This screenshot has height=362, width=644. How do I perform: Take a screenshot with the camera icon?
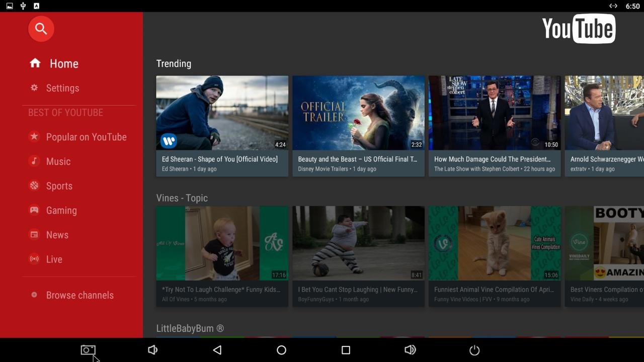click(88, 350)
